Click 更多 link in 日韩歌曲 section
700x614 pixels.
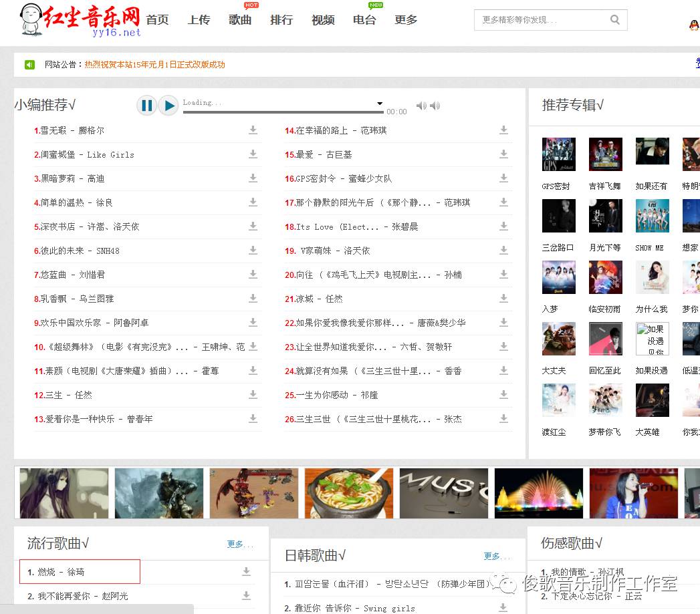point(497,556)
